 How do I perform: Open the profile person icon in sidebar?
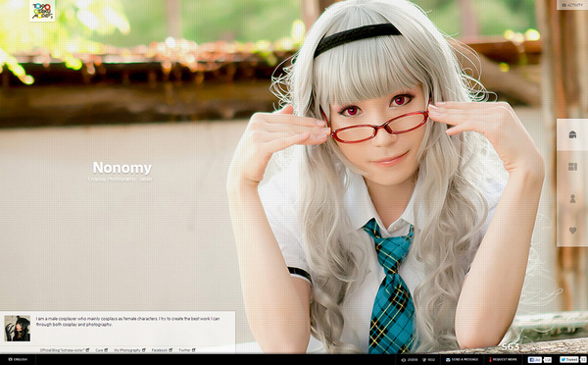coord(572,198)
